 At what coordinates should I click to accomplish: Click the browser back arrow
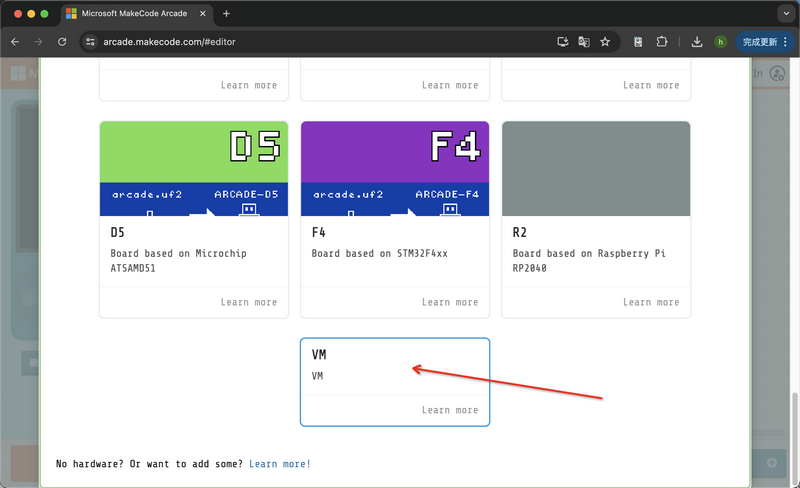pos(15,42)
